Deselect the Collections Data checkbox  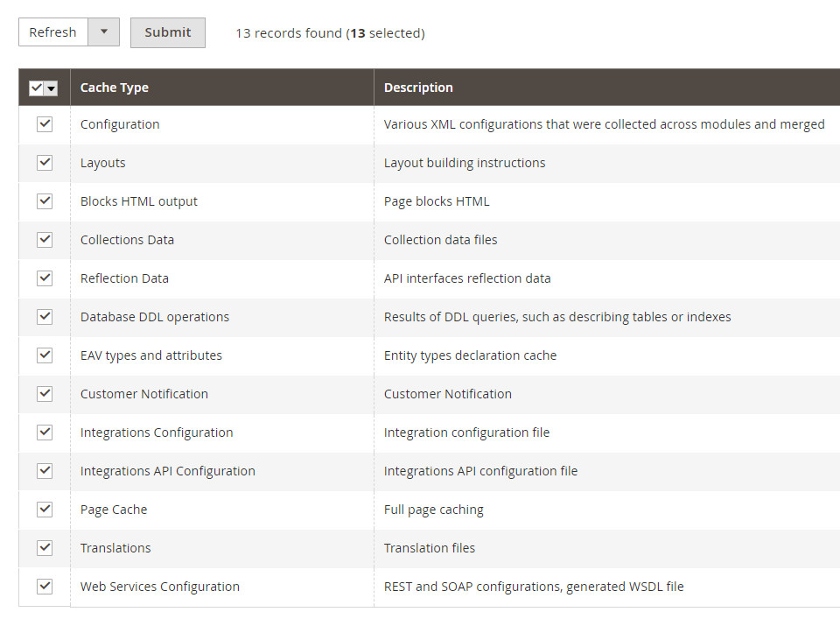45,240
